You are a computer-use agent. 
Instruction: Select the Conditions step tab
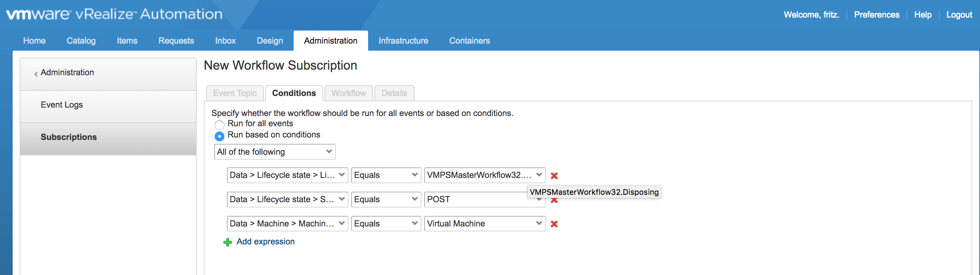294,93
